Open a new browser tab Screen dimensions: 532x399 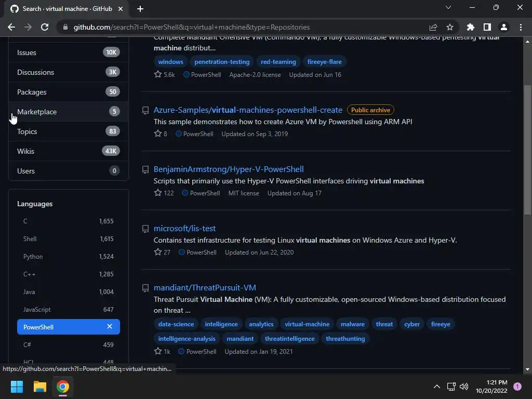point(140,9)
